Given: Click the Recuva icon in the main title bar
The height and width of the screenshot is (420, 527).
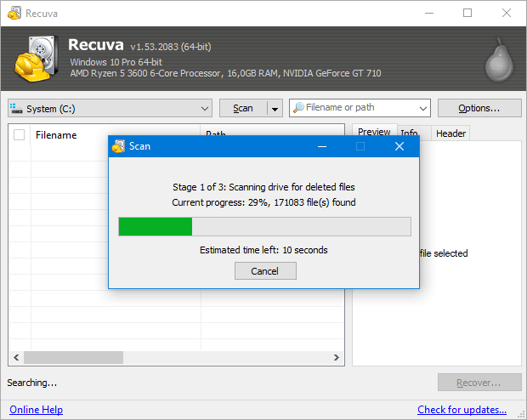Looking at the screenshot, I should coord(14,13).
